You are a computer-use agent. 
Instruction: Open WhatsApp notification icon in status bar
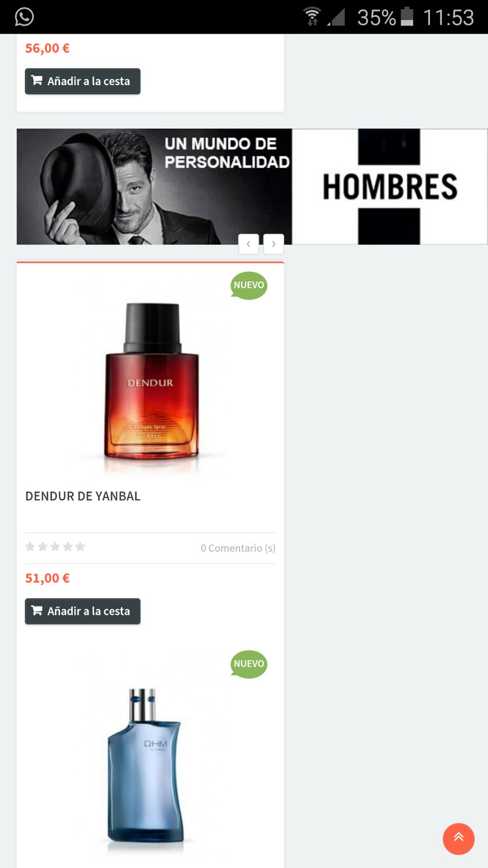(x=24, y=17)
